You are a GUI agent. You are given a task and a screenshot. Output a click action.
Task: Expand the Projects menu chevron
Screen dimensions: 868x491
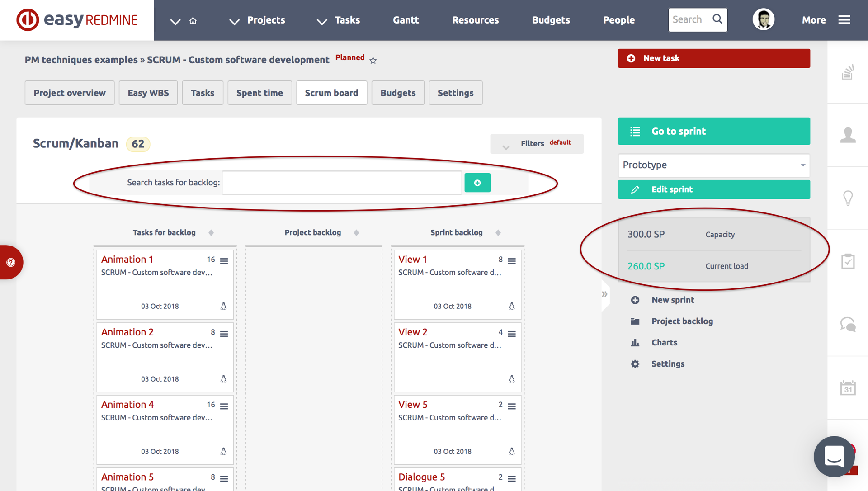click(x=234, y=21)
